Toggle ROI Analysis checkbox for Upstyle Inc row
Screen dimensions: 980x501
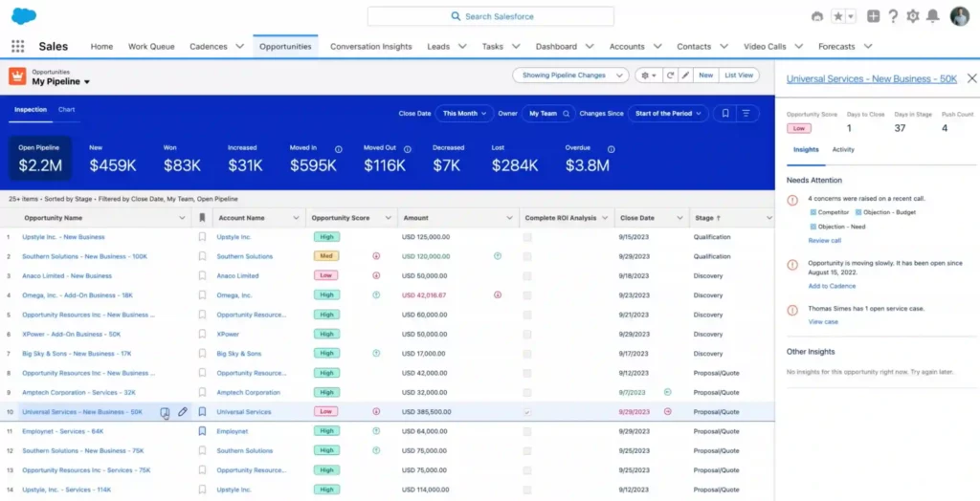(527, 237)
